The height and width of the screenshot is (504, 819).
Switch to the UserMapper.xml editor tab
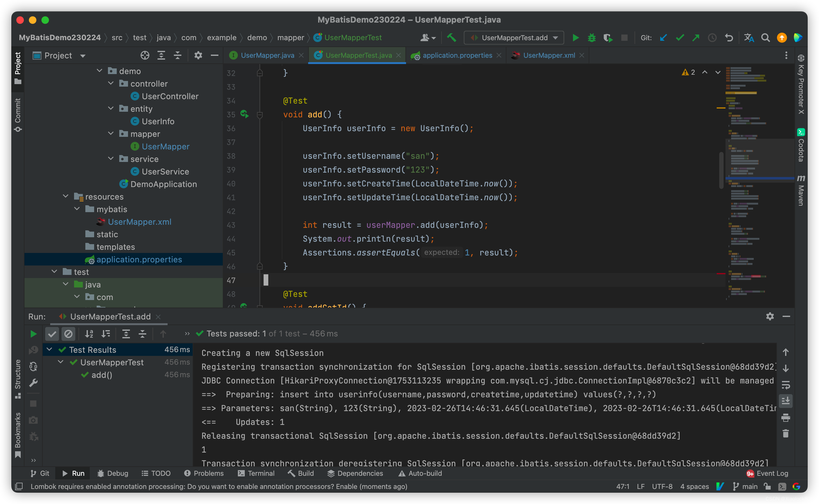pos(549,55)
